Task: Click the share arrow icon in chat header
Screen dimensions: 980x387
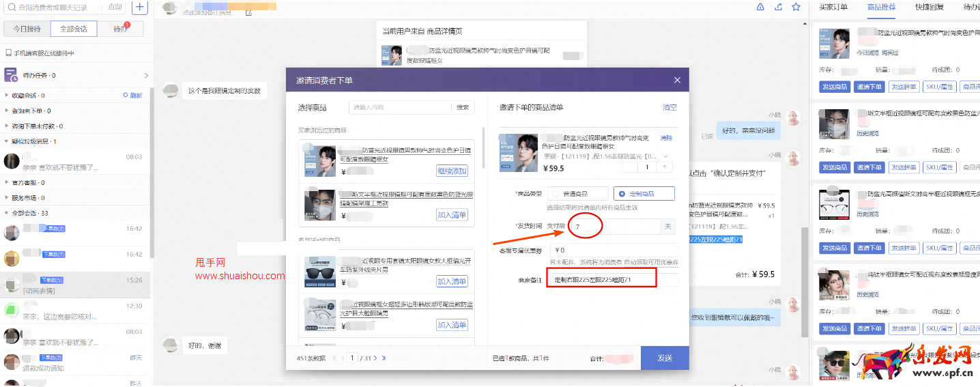Action: coord(778,7)
